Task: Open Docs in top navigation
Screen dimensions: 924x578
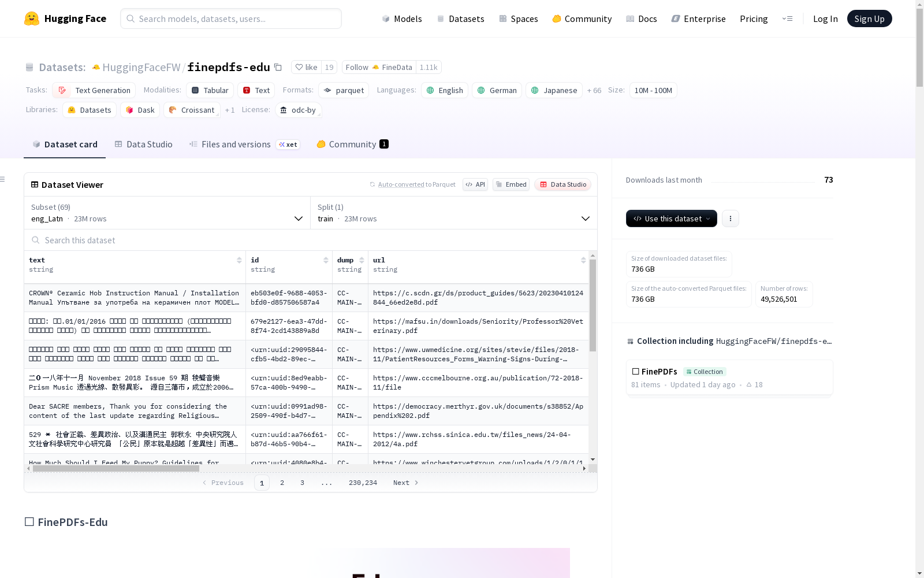Action: [642, 18]
